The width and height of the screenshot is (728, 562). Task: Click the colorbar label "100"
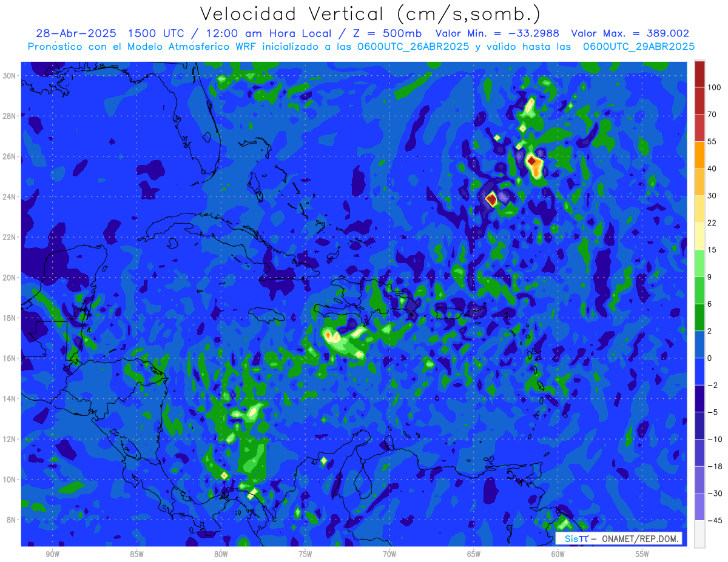[x=714, y=87]
